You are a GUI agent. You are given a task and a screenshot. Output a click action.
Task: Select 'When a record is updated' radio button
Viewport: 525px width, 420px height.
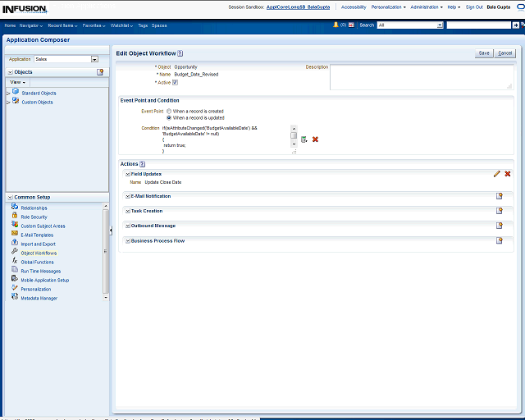click(x=169, y=117)
